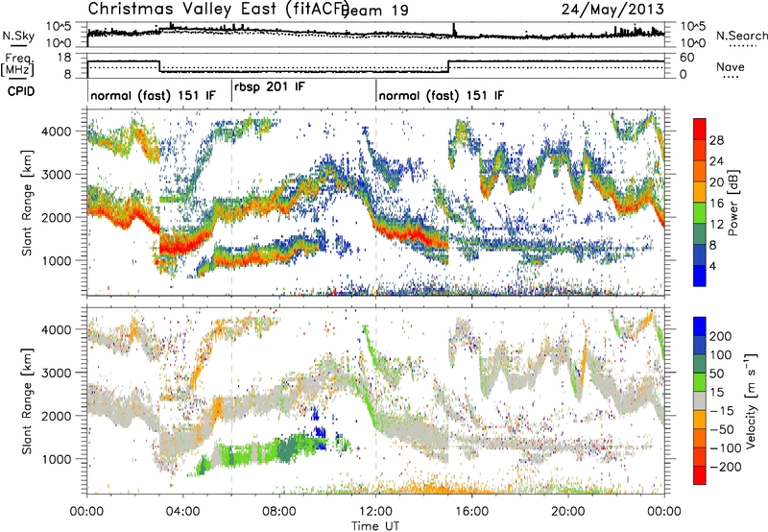Click the first 'normal (fast) 151 IF' label
The width and height of the screenshot is (768, 532).
pos(153,95)
